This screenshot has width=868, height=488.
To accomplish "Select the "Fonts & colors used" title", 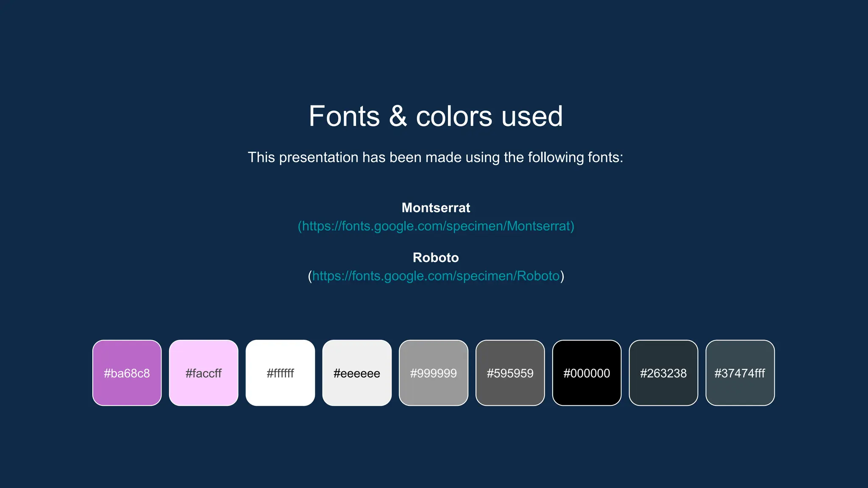I will tap(436, 116).
